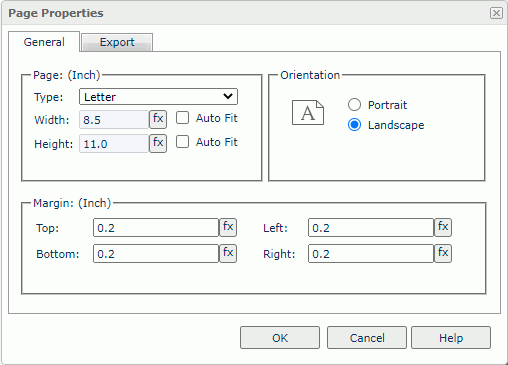The image size is (508, 365).
Task: Click the Cancel button
Action: pos(367,338)
